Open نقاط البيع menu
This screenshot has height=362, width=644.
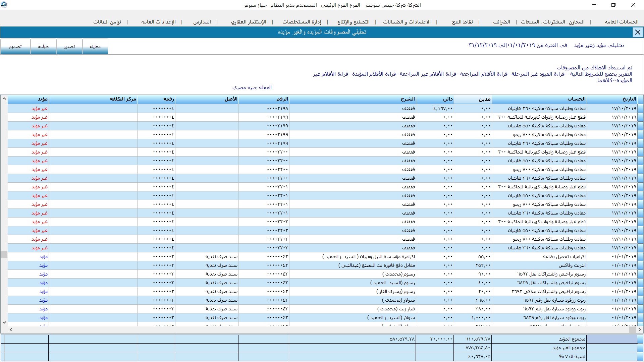(462, 22)
